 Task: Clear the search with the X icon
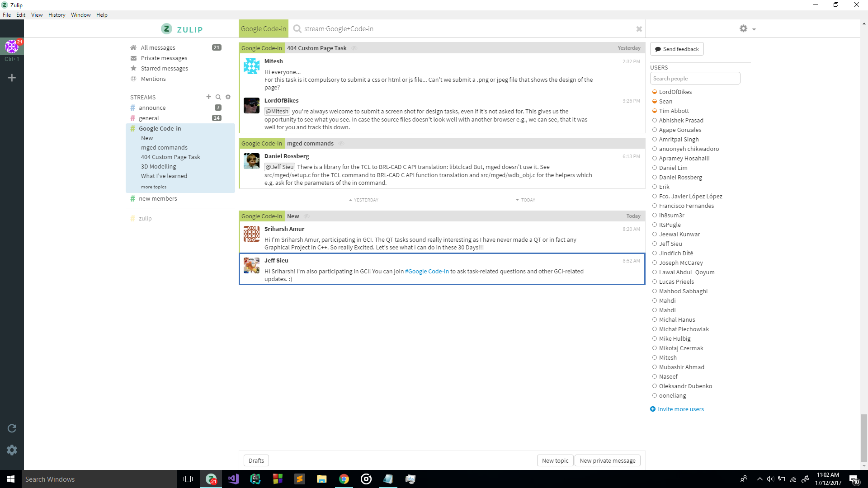(x=639, y=29)
